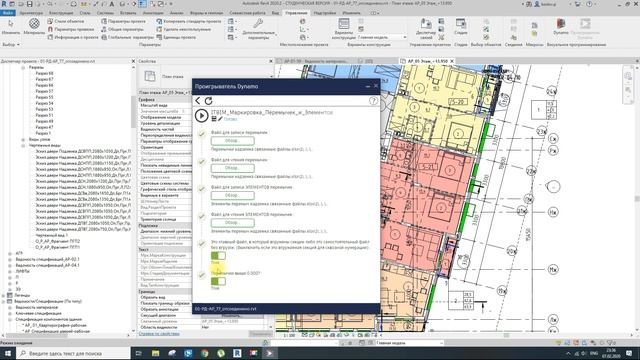640x360 pixels.
Task: Run the Dynamo script with the play button
Action: [x=201, y=116]
